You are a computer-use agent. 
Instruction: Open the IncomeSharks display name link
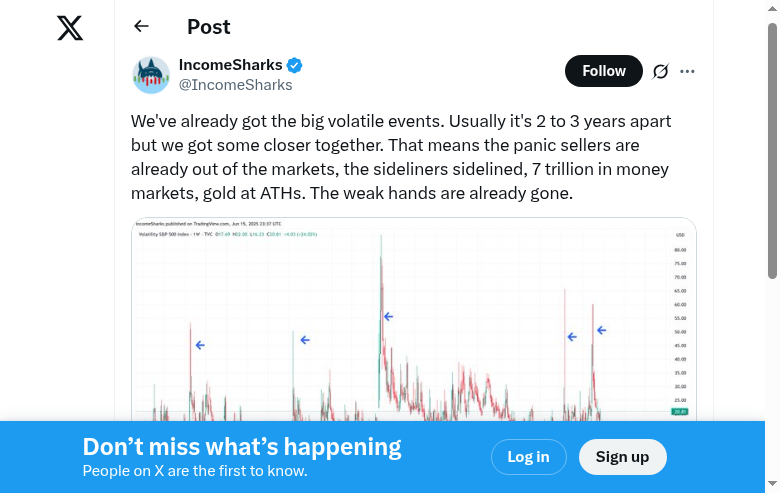(230, 65)
